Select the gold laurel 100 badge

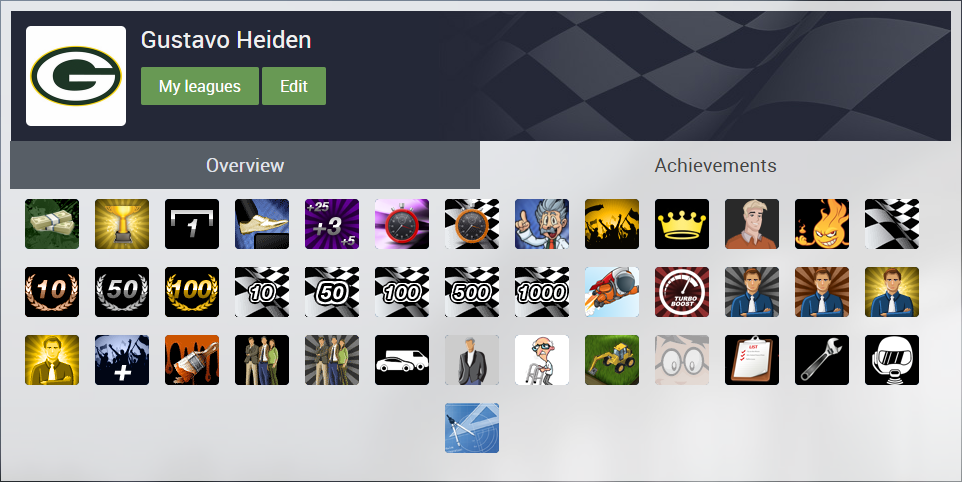192,292
